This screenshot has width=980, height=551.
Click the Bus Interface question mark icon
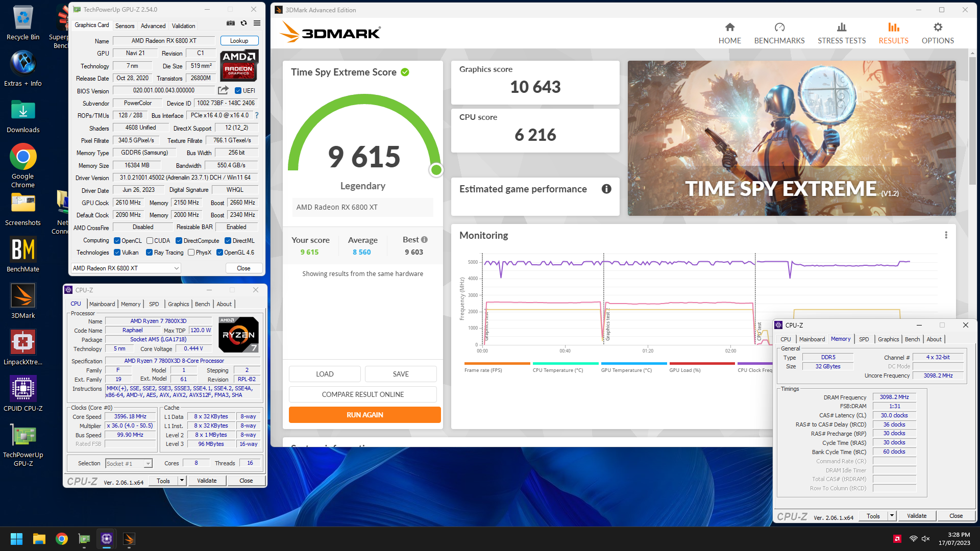pos(257,115)
